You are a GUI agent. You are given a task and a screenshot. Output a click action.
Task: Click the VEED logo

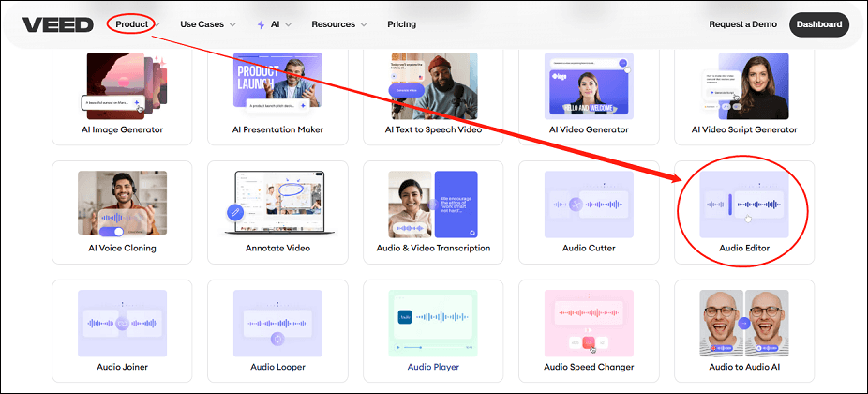click(57, 24)
